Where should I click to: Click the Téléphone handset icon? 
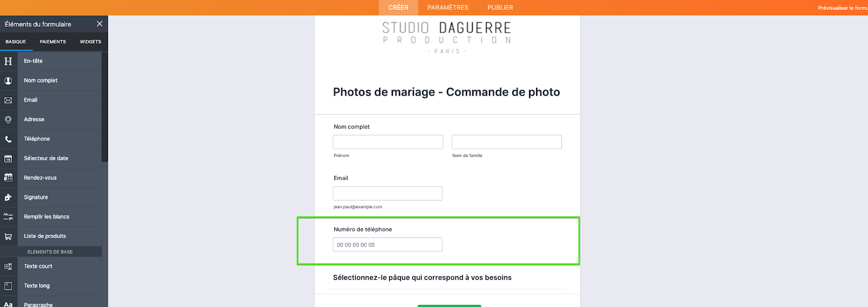(8, 139)
